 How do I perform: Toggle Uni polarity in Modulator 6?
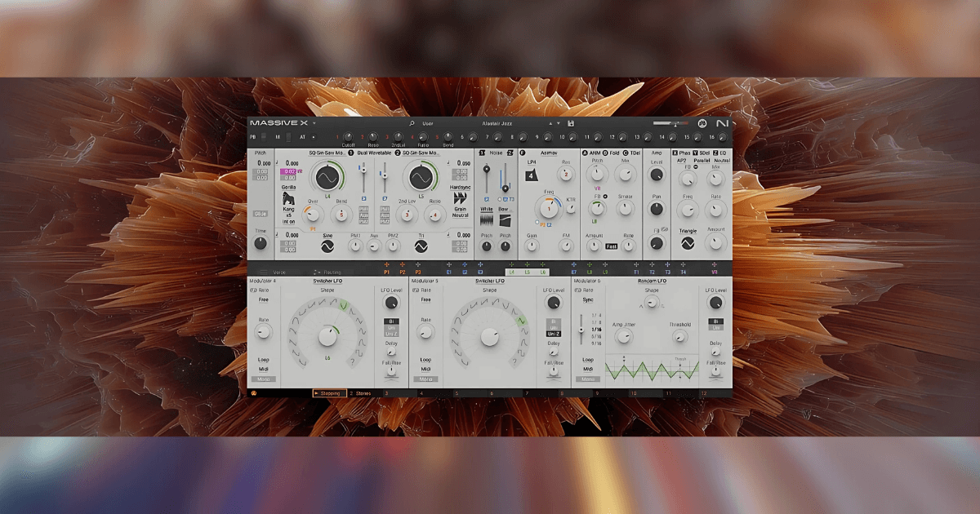pos(715,327)
